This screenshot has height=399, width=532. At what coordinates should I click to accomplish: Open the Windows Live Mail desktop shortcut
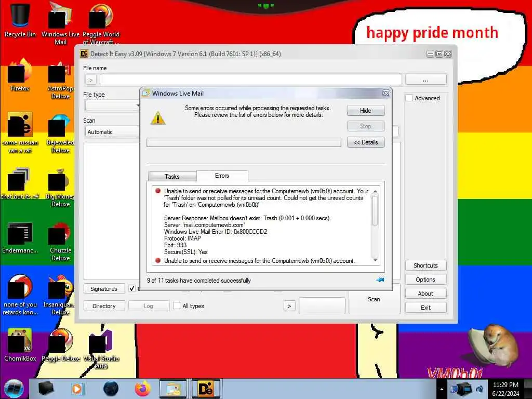tap(60, 23)
